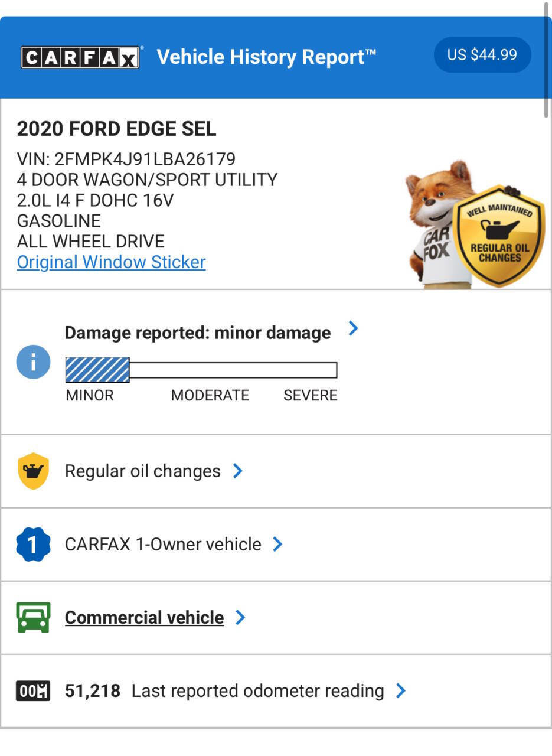The image size is (552, 756).
Task: Click the Well Maintained gold shield badge
Action: pyautogui.click(x=499, y=236)
